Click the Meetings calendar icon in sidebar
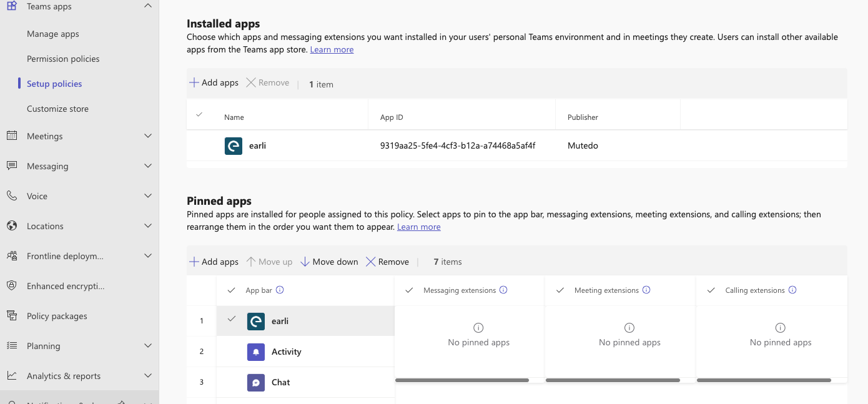This screenshot has height=404, width=868. pos(12,136)
